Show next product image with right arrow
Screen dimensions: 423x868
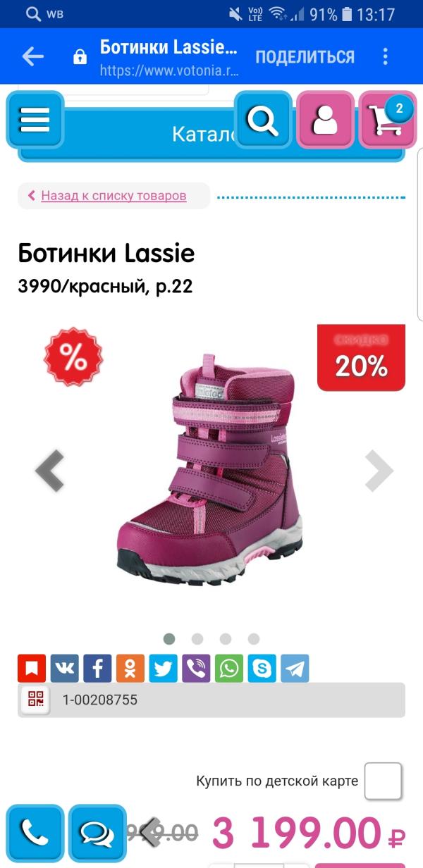click(x=379, y=471)
